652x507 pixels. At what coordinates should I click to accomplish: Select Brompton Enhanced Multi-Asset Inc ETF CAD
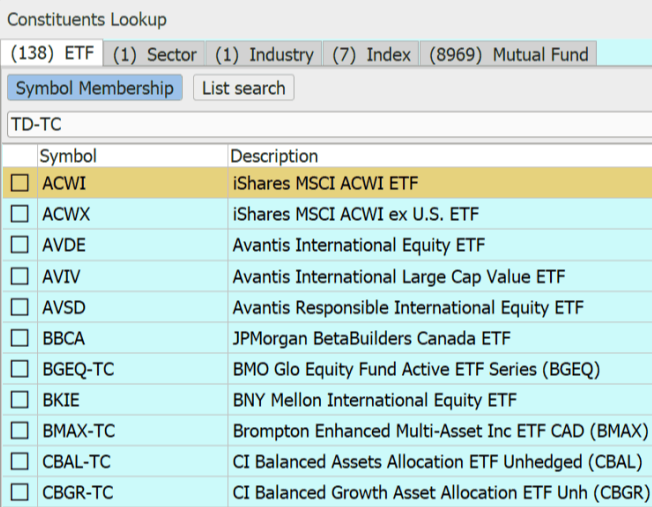440,431
